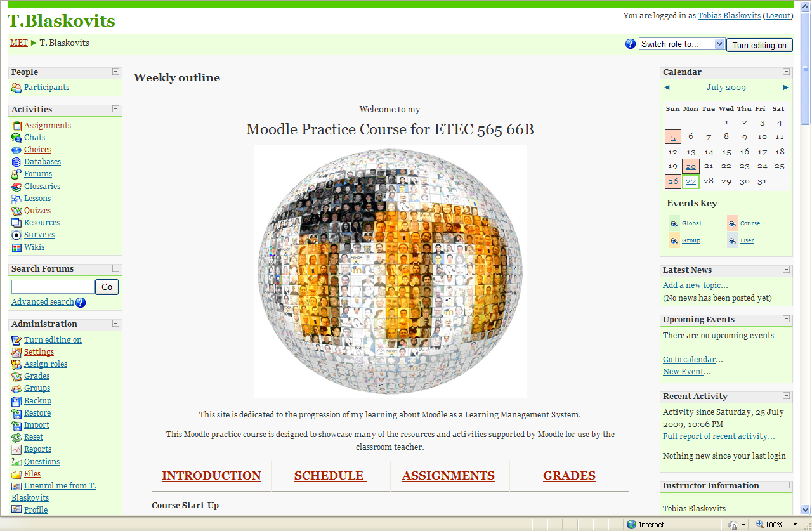Click the Go search button
This screenshot has width=812, height=531.
107,287
